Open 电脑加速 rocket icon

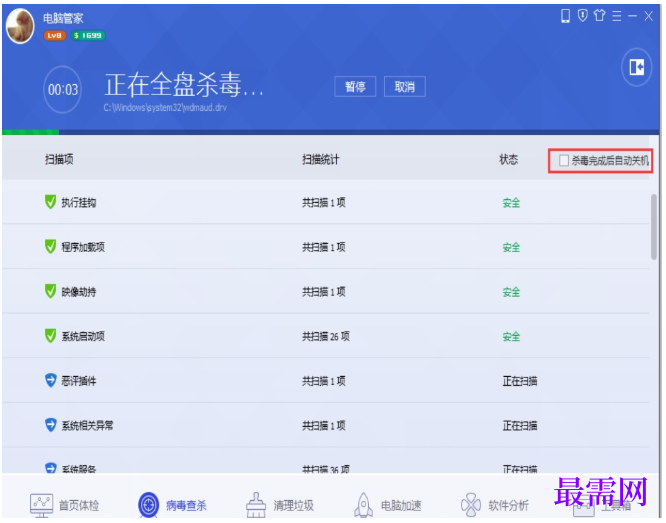[x=364, y=505]
